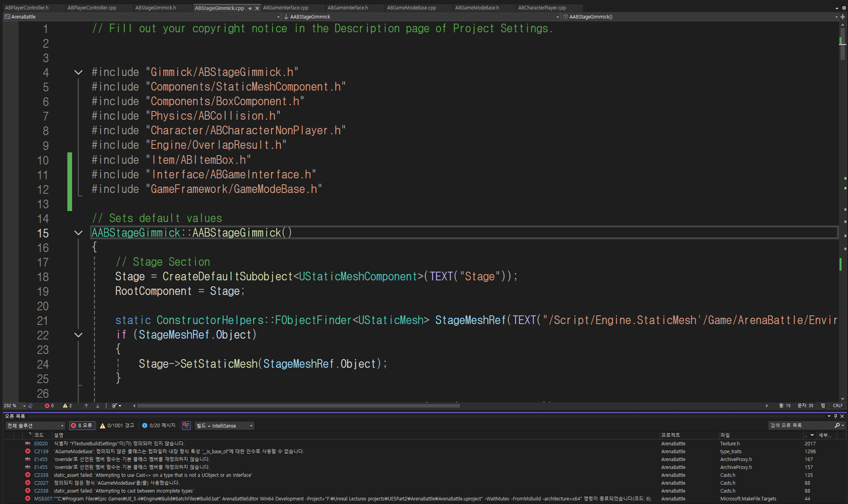Click the vertical scrollbar up arrow
This screenshot has height=504, width=848.
coord(842,25)
